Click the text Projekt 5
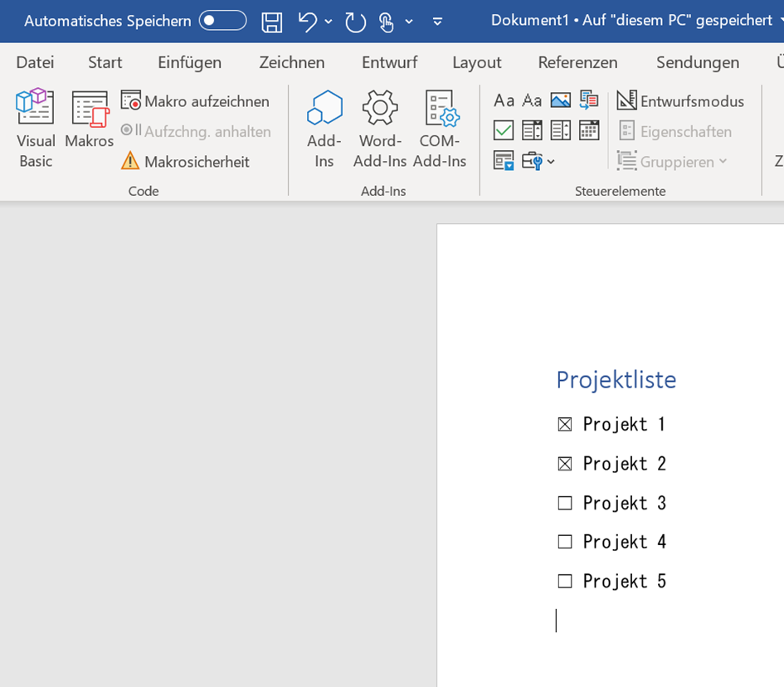Image resolution: width=784 pixels, height=687 pixels. click(624, 581)
